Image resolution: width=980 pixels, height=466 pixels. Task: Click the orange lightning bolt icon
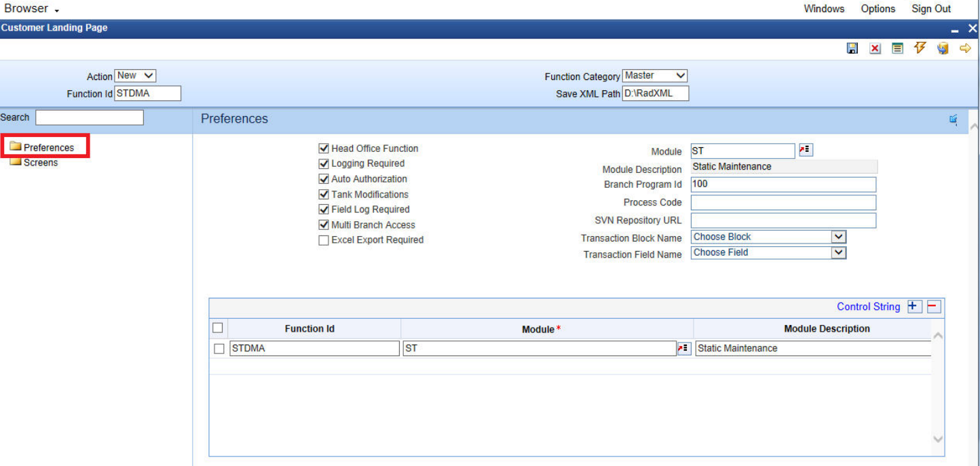920,48
